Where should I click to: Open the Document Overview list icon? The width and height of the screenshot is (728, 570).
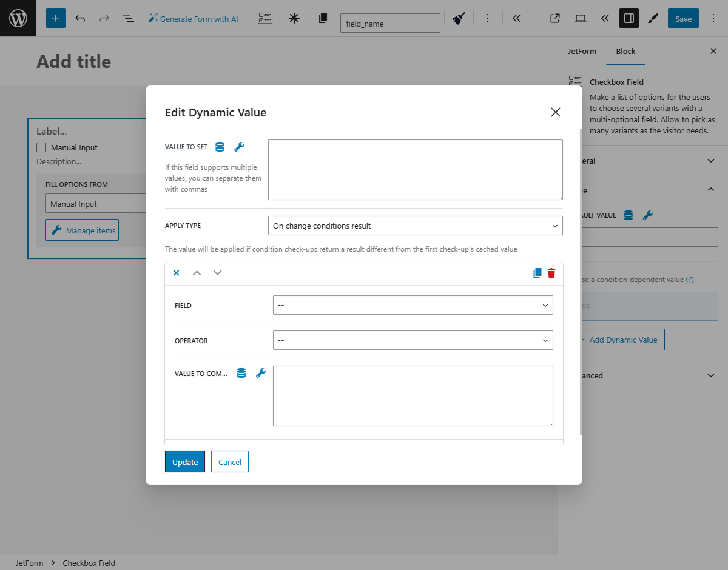point(129,18)
